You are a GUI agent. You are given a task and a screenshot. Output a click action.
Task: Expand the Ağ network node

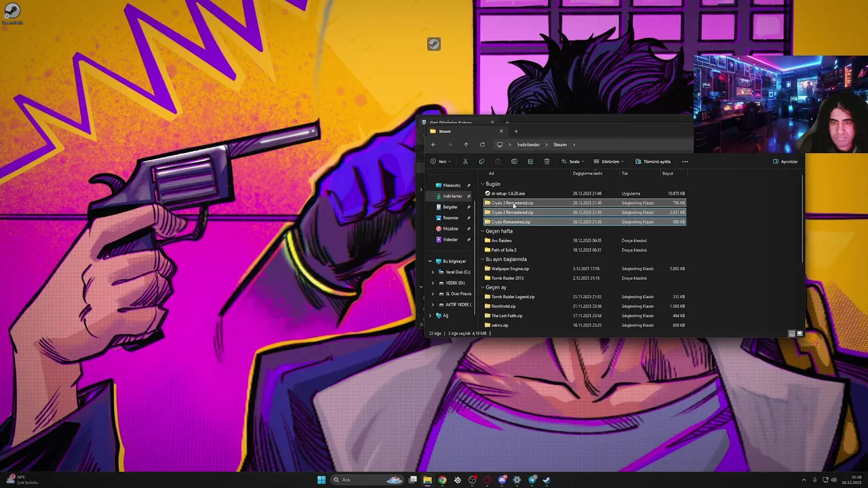430,315
